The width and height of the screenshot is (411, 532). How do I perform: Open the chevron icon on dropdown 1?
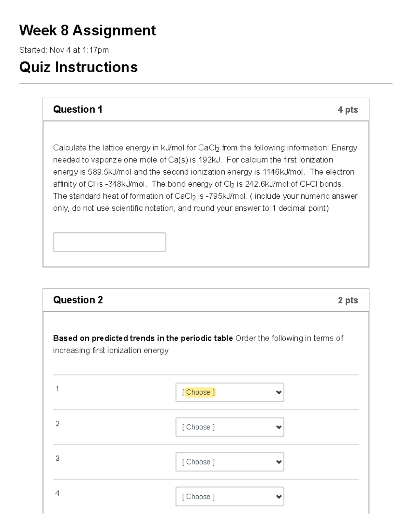(279, 392)
